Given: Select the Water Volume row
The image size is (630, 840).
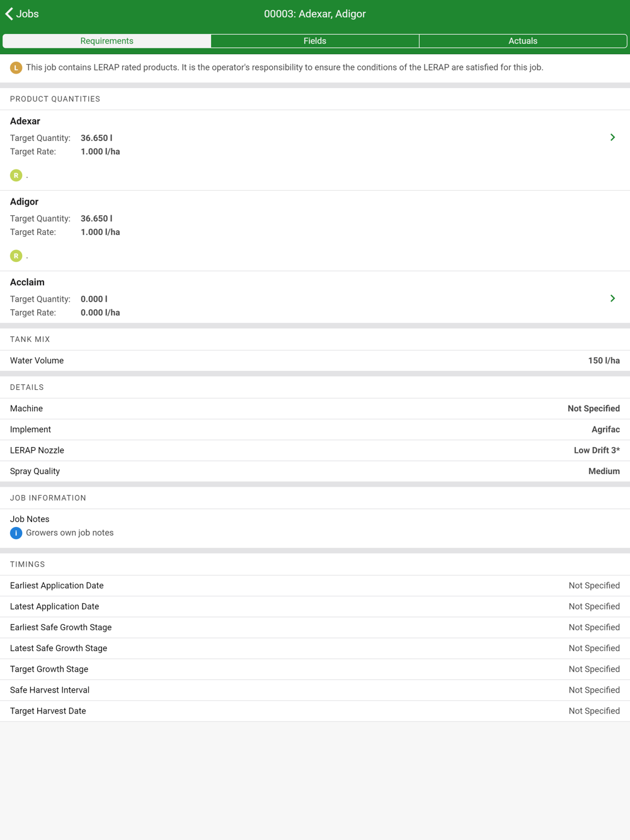Looking at the screenshot, I should tap(315, 361).
